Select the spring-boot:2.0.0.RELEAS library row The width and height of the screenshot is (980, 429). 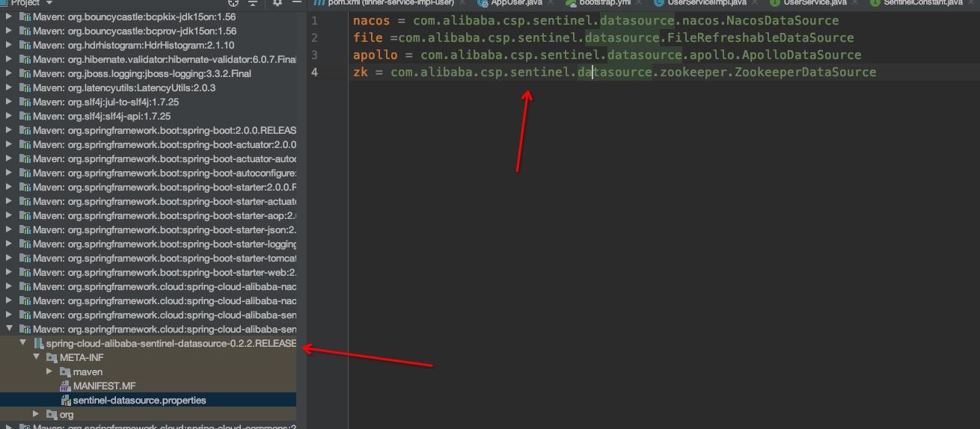(x=148, y=131)
